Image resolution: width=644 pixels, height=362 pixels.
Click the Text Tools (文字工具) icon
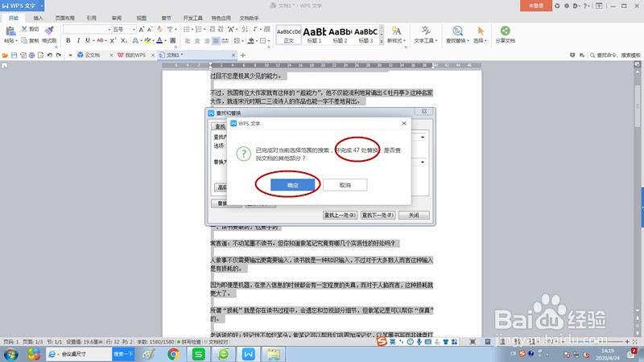tap(426, 31)
